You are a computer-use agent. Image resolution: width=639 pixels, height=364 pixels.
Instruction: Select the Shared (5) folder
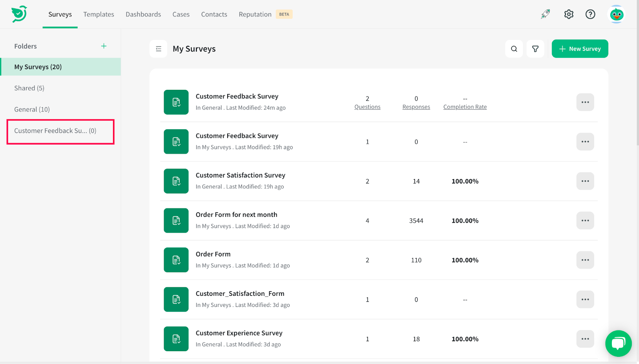[29, 88]
